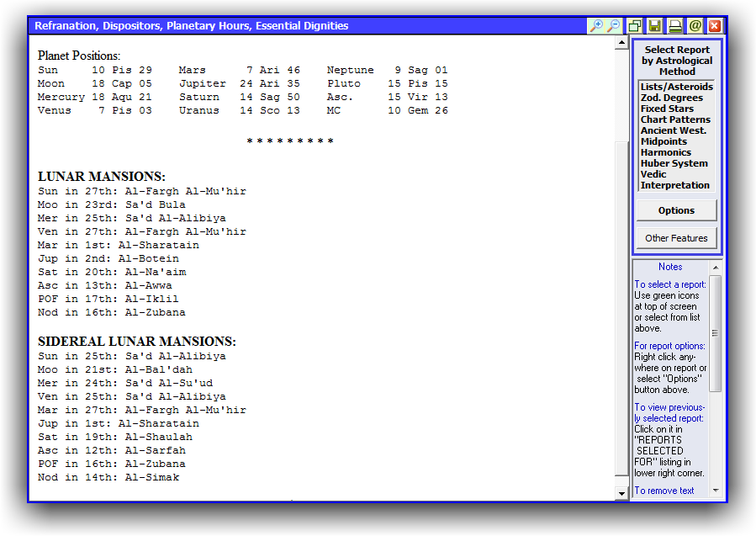The height and width of the screenshot is (536, 756).
Task: Save the report with the floppy disk icon
Action: (x=655, y=26)
